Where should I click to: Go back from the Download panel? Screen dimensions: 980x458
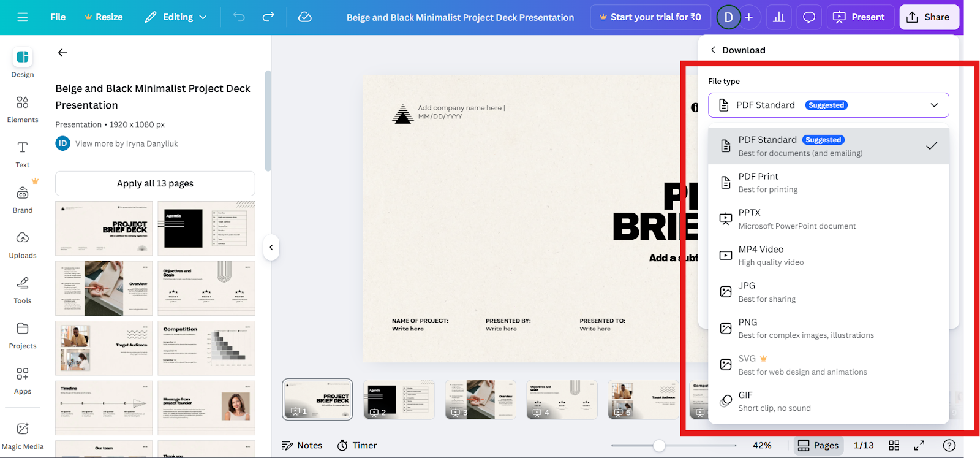click(x=713, y=50)
